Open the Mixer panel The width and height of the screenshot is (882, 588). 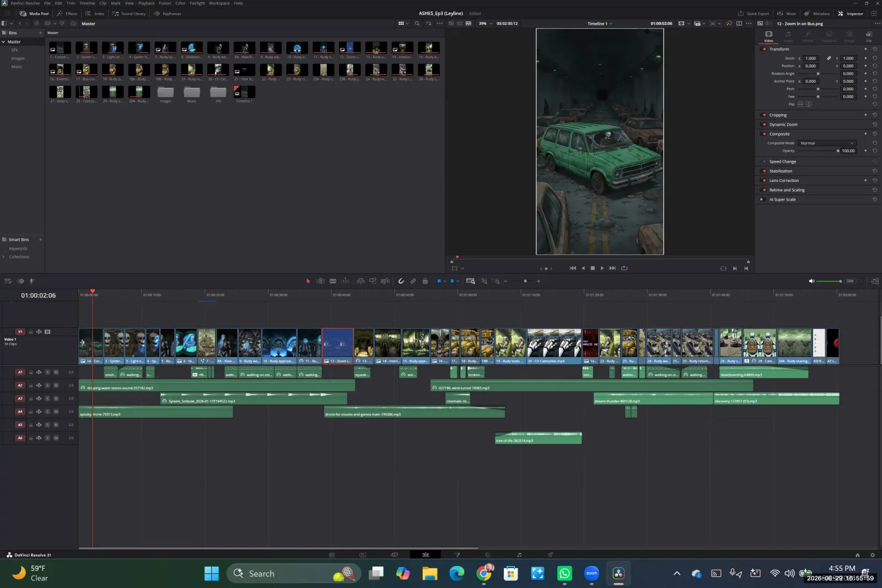click(787, 14)
